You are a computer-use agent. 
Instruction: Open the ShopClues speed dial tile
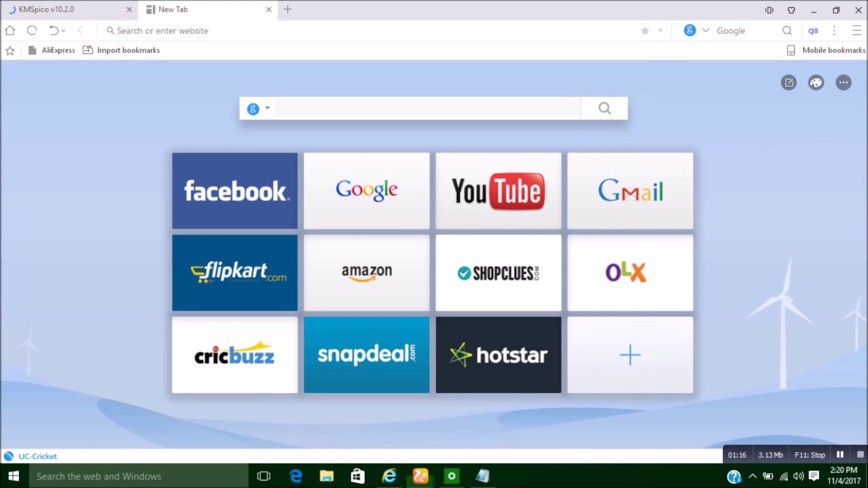pyautogui.click(x=498, y=272)
